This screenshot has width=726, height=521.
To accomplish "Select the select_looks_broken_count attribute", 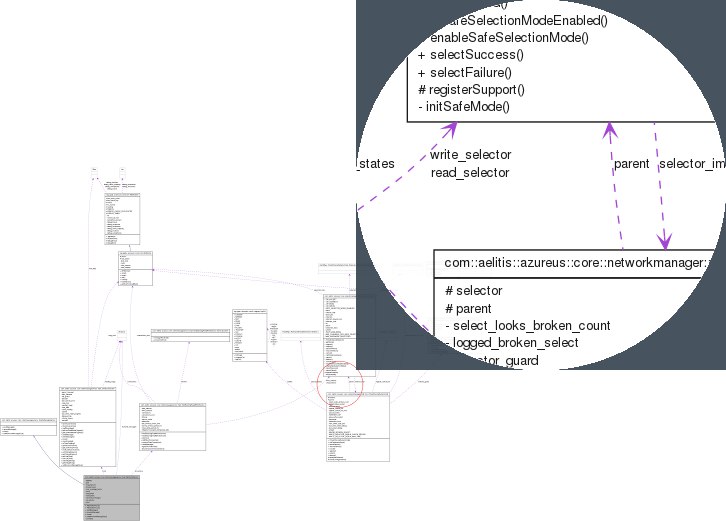I will [528, 326].
